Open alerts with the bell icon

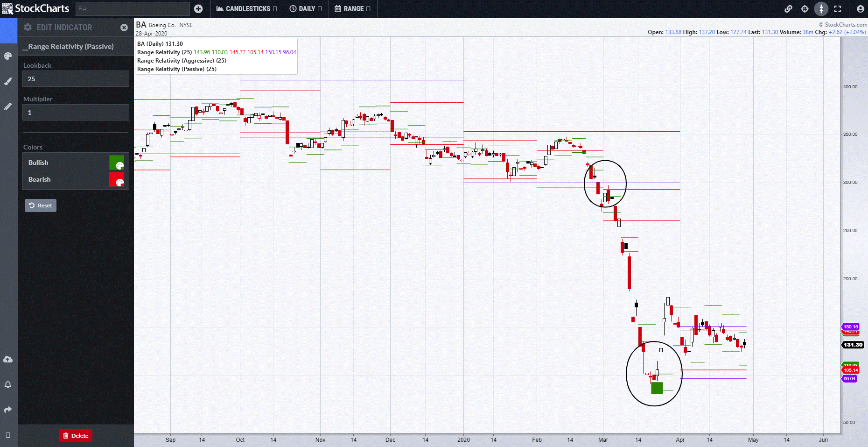pos(8,384)
